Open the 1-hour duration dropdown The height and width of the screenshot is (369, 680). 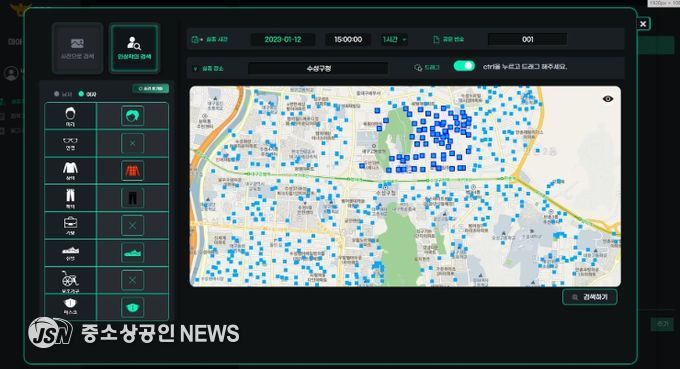[x=394, y=39]
